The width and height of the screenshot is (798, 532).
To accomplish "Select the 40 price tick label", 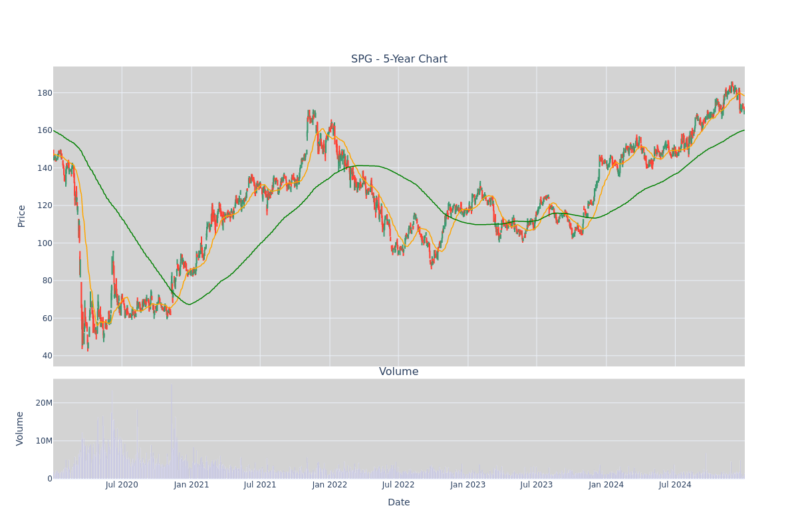I will pos(47,356).
